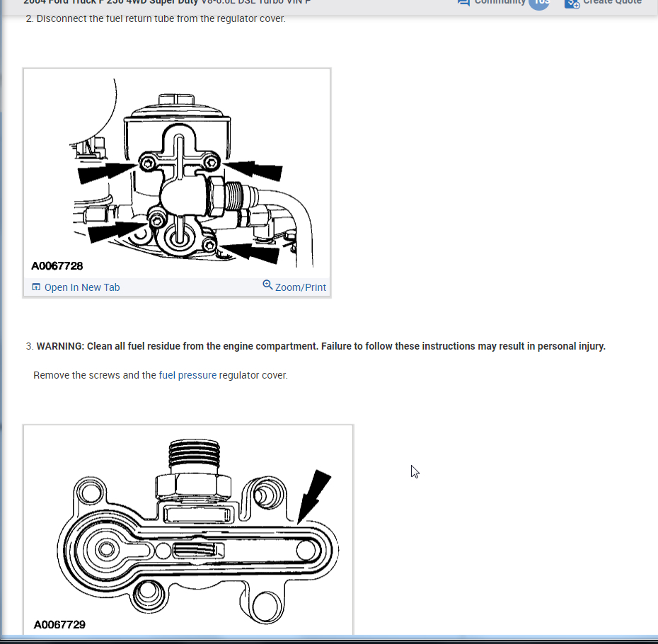Click the Create Quote button label
Viewport: 658px width, 644px height.
tap(612, 2)
